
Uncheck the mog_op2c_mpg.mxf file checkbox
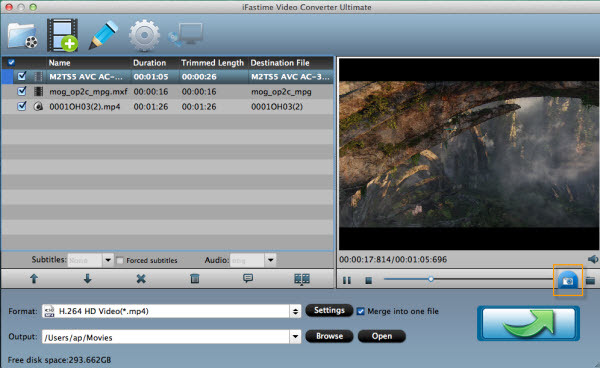[22, 91]
